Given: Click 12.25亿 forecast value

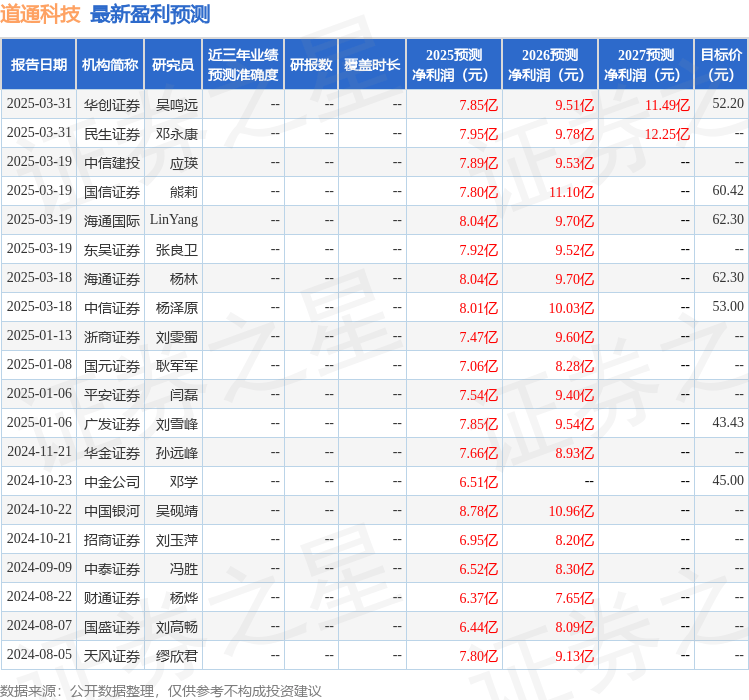Looking at the screenshot, I should pyautogui.click(x=667, y=134).
